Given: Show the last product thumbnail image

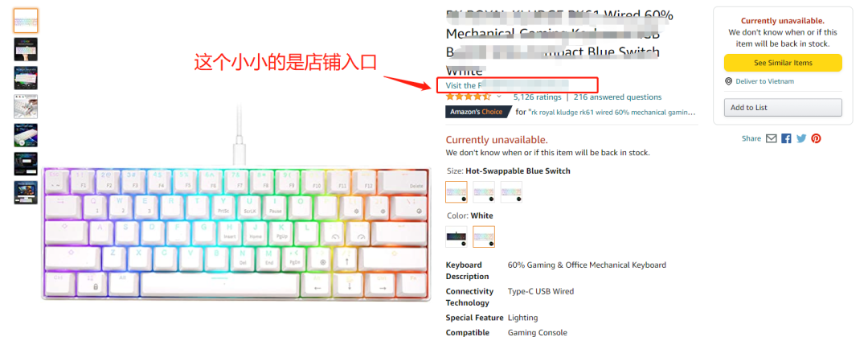Looking at the screenshot, I should [x=26, y=192].
